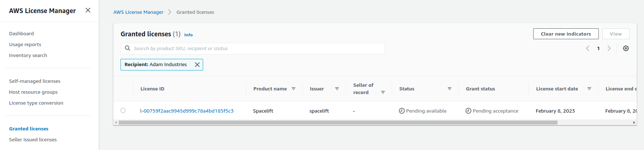Click the Pending acceptance clock icon
The image size is (644, 150).
tap(468, 111)
